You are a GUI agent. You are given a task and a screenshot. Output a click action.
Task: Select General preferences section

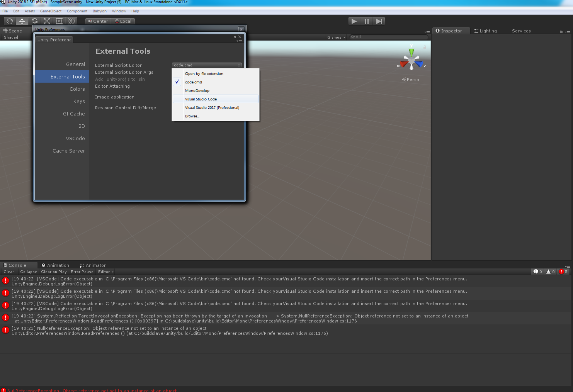tap(62, 64)
